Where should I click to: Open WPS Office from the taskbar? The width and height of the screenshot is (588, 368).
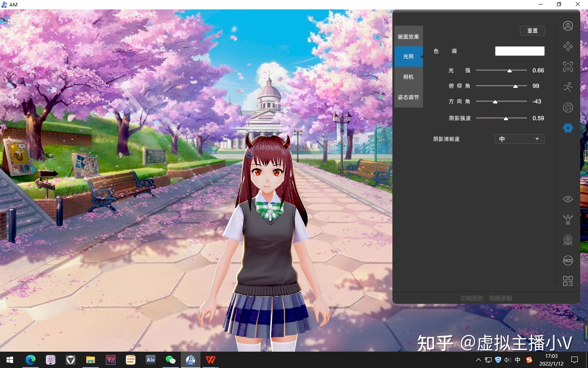[x=211, y=360]
